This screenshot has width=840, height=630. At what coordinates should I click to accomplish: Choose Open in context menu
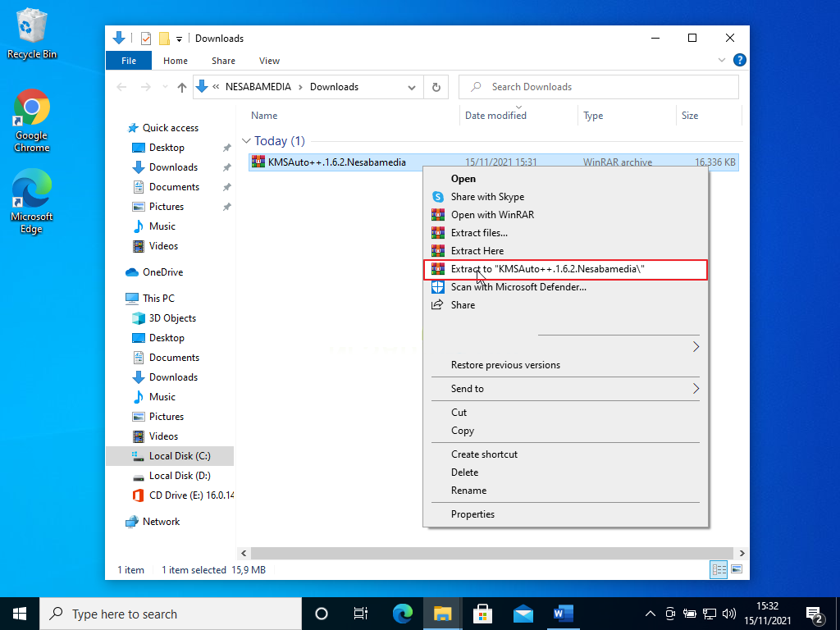[565, 178]
